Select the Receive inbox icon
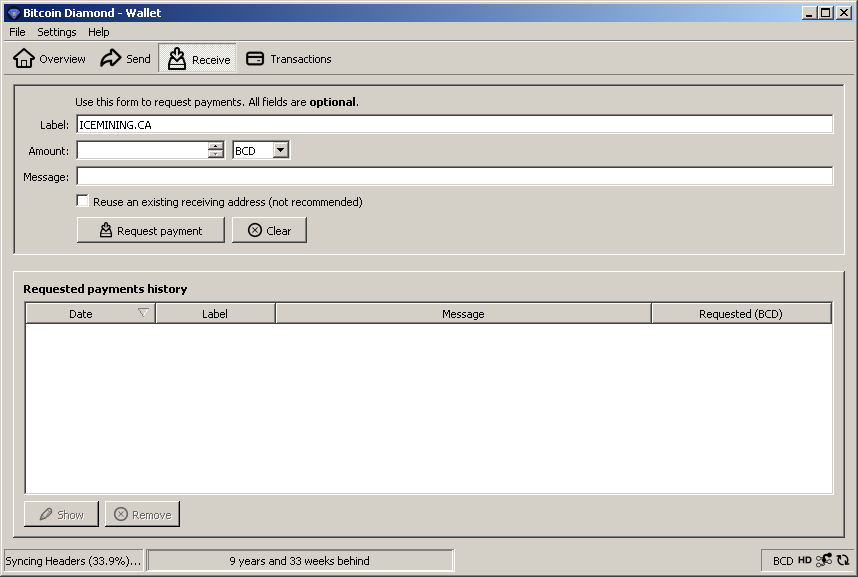The width and height of the screenshot is (858, 577). tap(177, 59)
